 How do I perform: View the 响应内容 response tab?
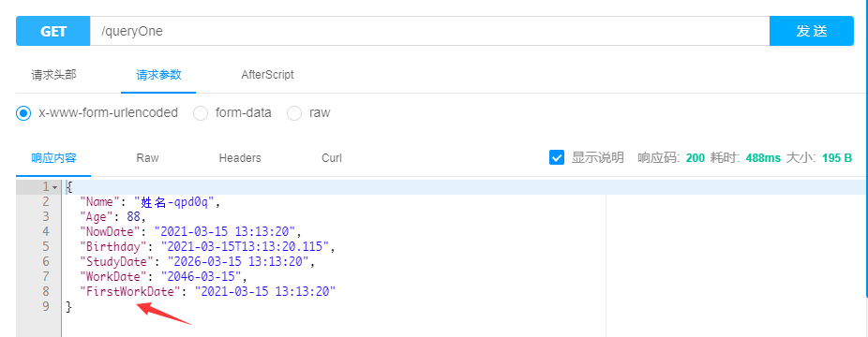(53, 158)
